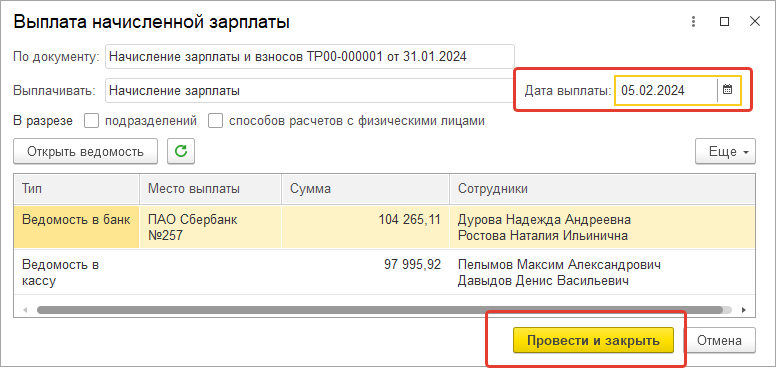The image size is (776, 368).
Task: Cancel with the Отмена button
Action: (x=720, y=340)
